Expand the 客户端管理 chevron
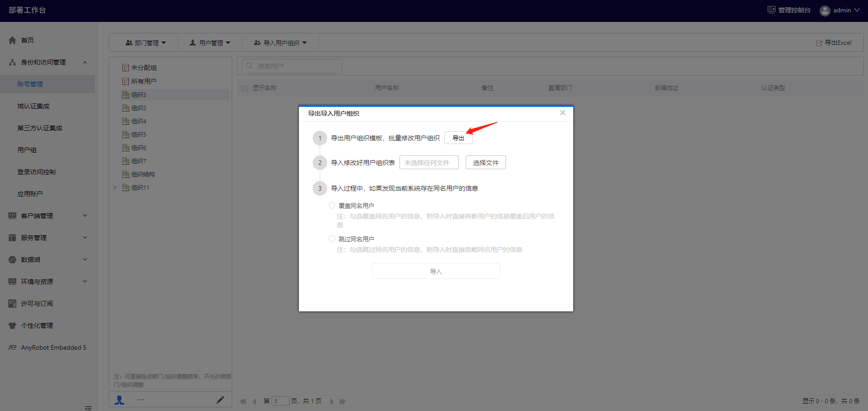Image resolution: width=868 pixels, height=411 pixels. (x=85, y=215)
